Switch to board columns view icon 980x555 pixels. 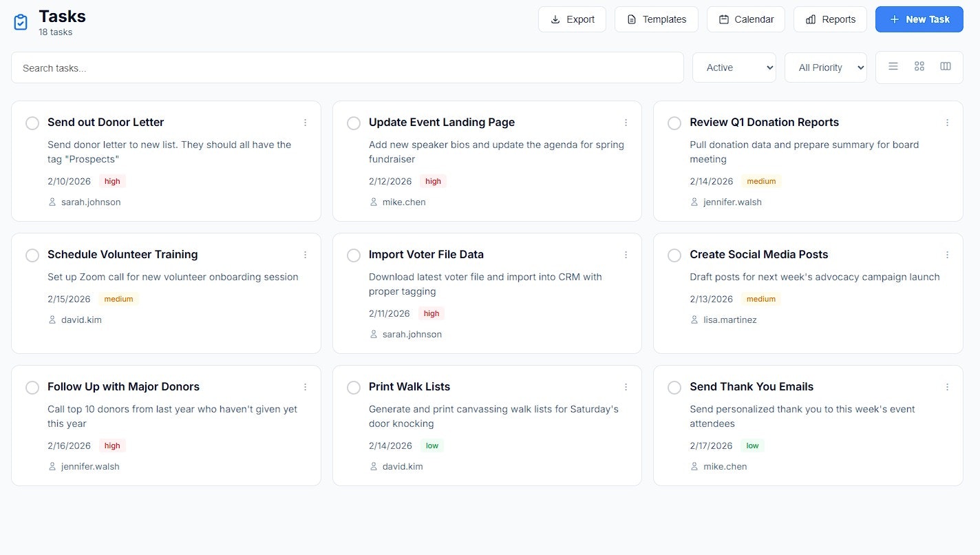pyautogui.click(x=946, y=66)
